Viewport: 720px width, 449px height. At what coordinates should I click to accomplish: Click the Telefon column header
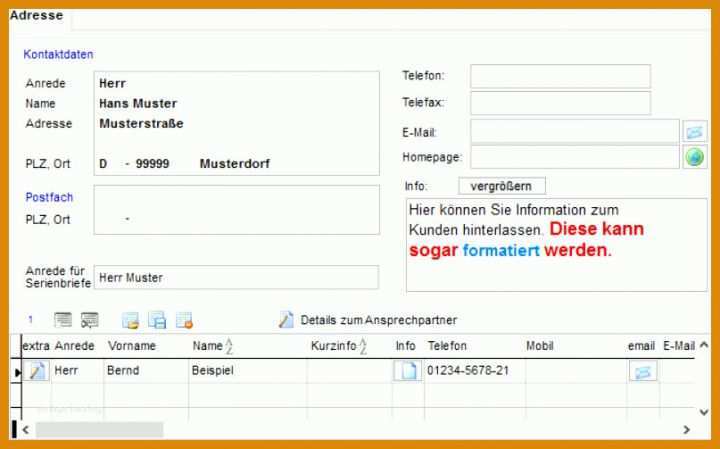[x=447, y=346]
